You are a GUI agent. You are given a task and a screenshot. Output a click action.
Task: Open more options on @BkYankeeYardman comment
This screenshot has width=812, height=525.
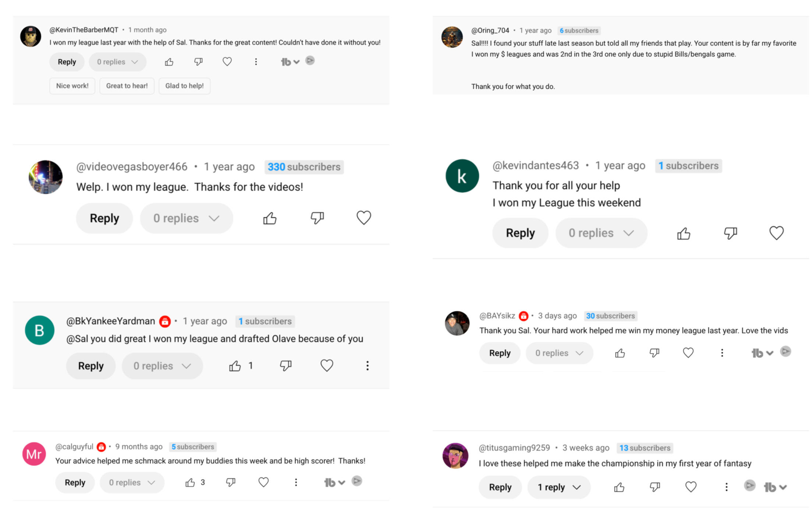click(x=367, y=366)
